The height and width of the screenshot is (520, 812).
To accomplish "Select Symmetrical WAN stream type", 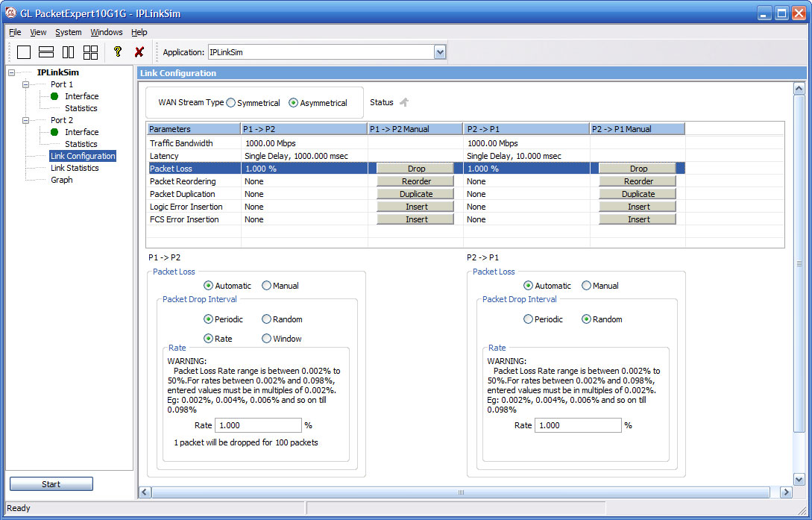I will [x=231, y=102].
